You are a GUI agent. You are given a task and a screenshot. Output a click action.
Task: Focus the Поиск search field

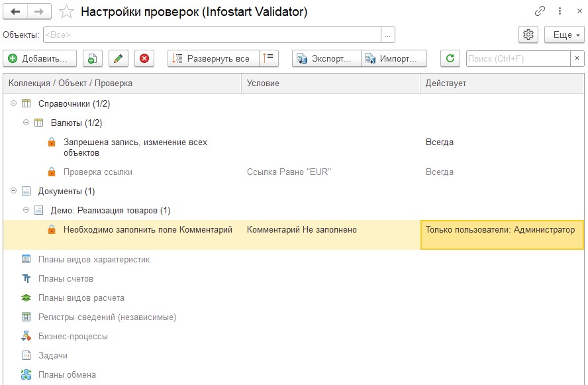[x=518, y=59]
